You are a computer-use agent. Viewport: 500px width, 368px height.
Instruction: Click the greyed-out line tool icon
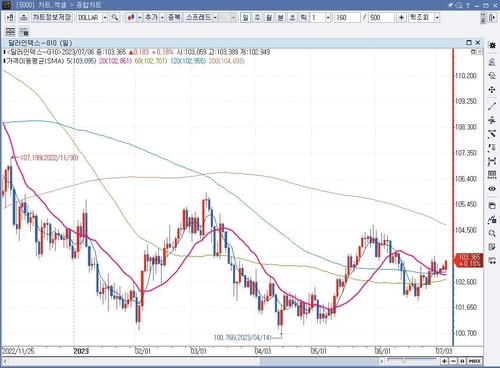pyautogui.click(x=225, y=17)
